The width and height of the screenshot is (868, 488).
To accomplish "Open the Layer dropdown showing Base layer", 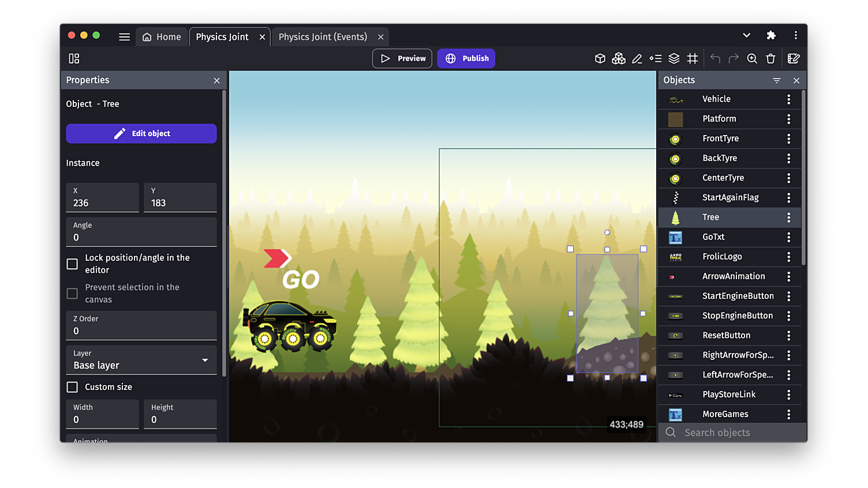I will pyautogui.click(x=141, y=359).
